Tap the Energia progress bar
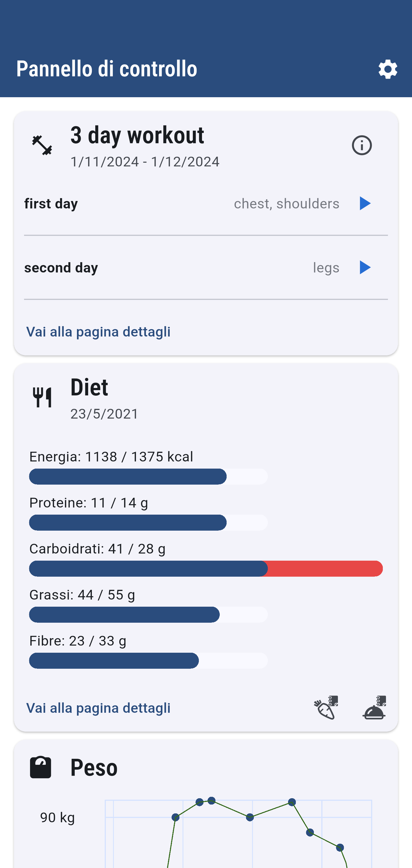The image size is (412, 868). [x=148, y=476]
